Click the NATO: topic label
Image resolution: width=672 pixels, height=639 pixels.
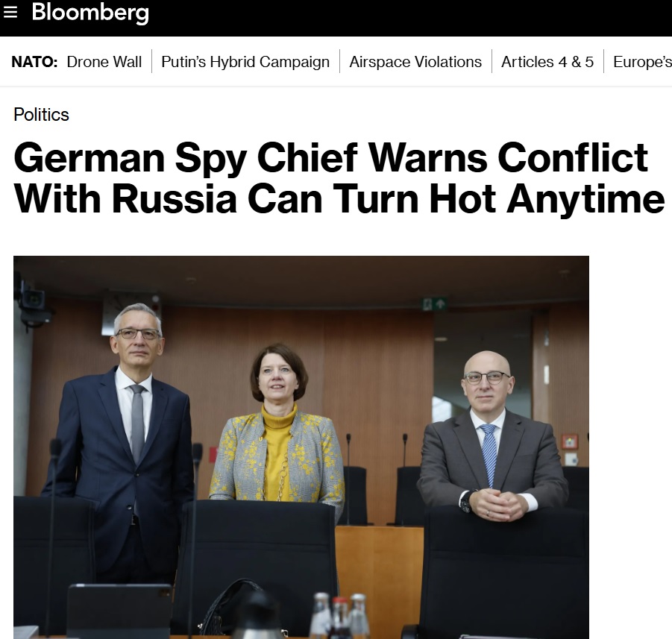[x=34, y=62]
